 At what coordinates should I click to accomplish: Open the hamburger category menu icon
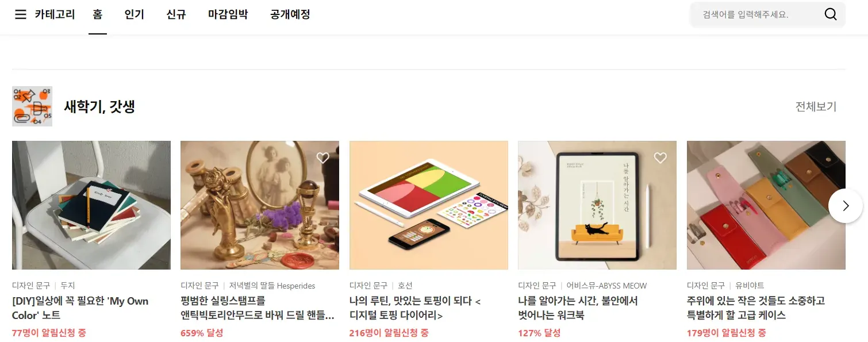(x=21, y=14)
